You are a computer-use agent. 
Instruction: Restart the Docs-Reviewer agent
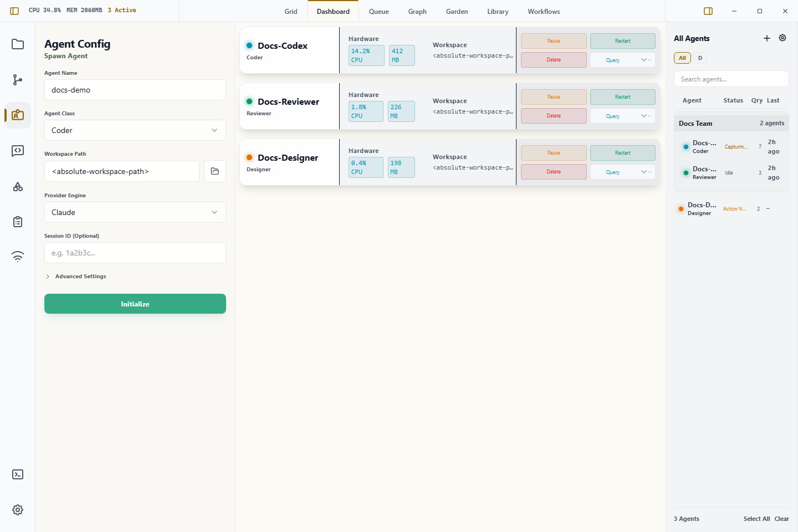(x=623, y=97)
